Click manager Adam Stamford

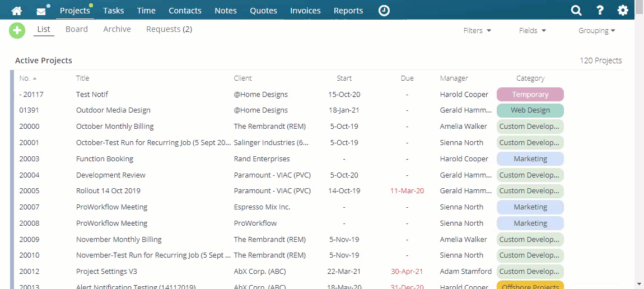[466, 271]
